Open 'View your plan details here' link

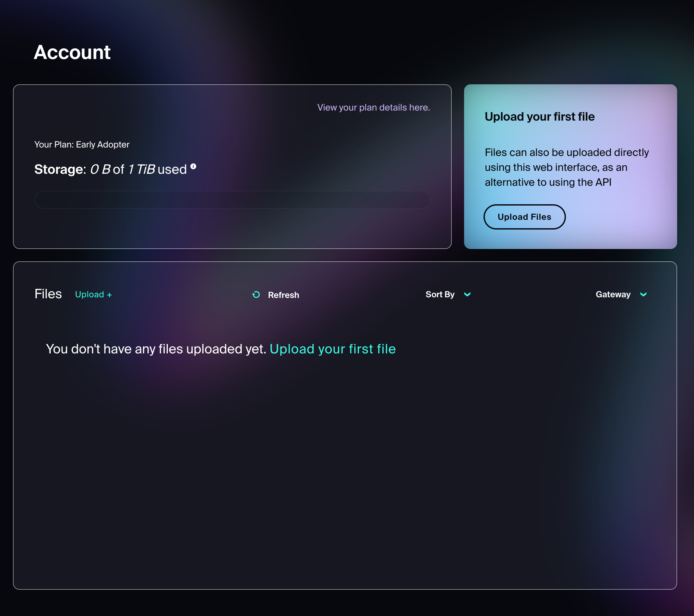click(374, 108)
